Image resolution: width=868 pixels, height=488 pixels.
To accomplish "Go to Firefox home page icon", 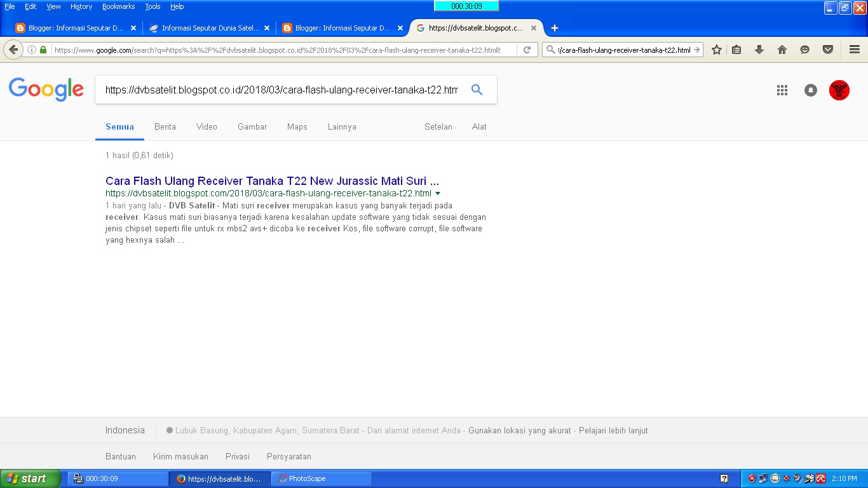I will 782,50.
